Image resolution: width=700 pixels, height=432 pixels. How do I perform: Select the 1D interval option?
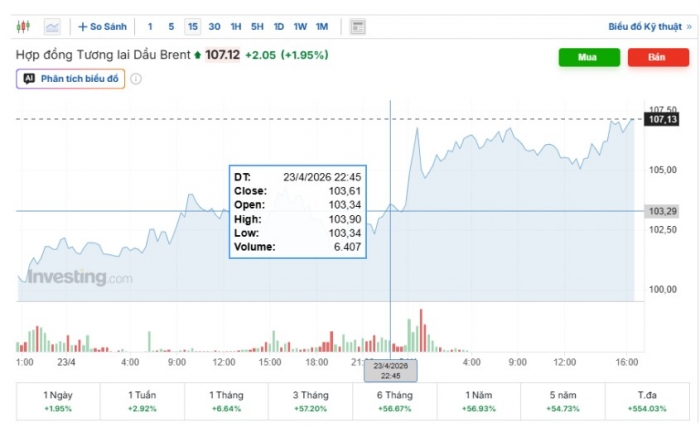pos(279,27)
